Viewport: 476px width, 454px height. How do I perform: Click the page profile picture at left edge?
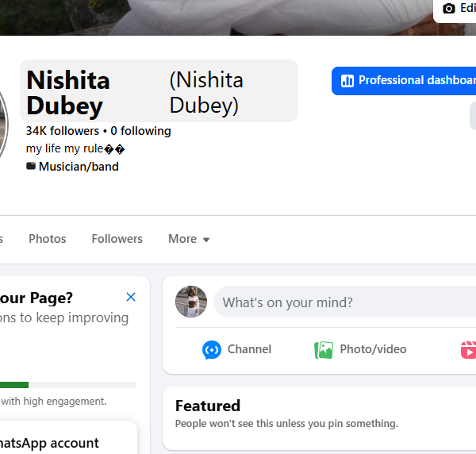[x=4, y=125]
